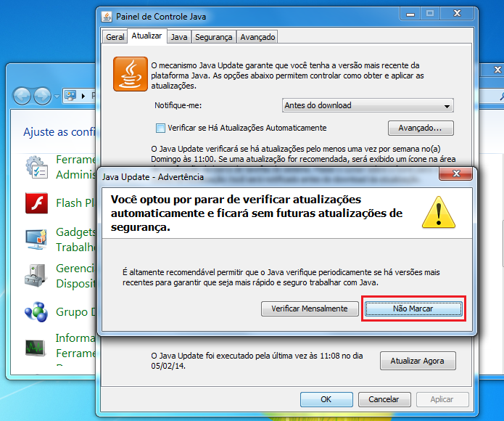Close the Painel de Controle Java window
Viewport: 504px width, 421px height.
coord(457,14)
